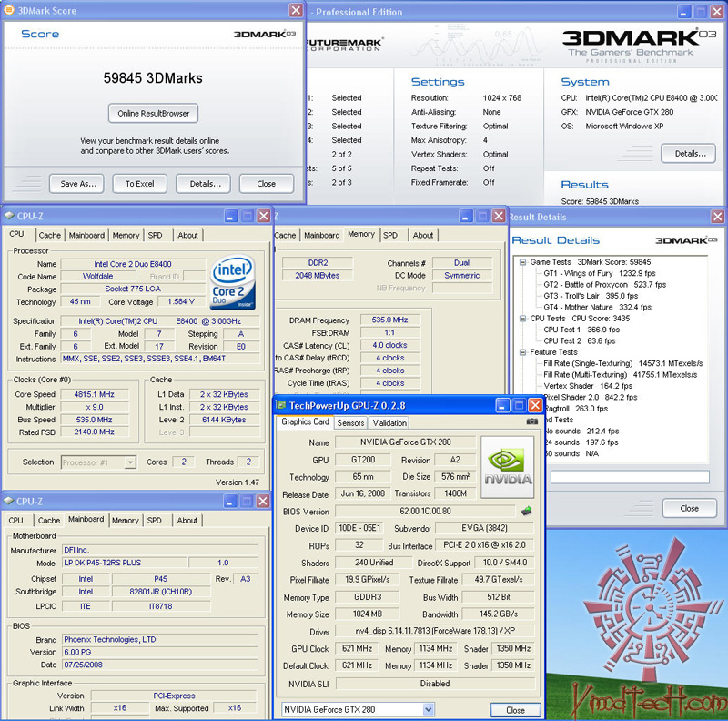Click the 59845 3DMarks score text
Screen dimensions: 728x721
click(x=153, y=78)
